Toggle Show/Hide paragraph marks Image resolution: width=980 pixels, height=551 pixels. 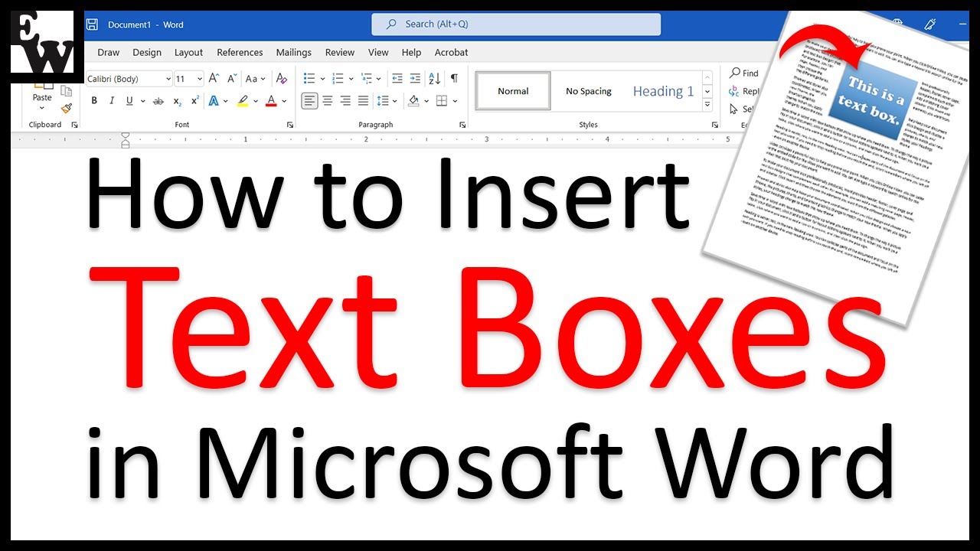pyautogui.click(x=455, y=78)
